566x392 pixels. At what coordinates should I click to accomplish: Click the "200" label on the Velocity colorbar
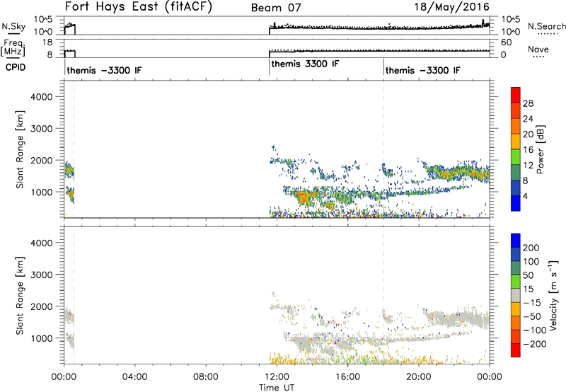point(531,248)
